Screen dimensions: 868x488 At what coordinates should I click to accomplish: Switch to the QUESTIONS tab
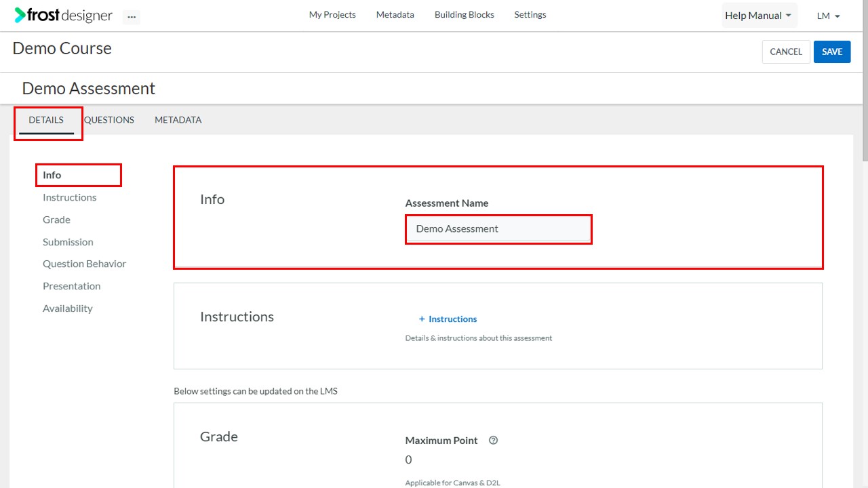click(x=109, y=120)
